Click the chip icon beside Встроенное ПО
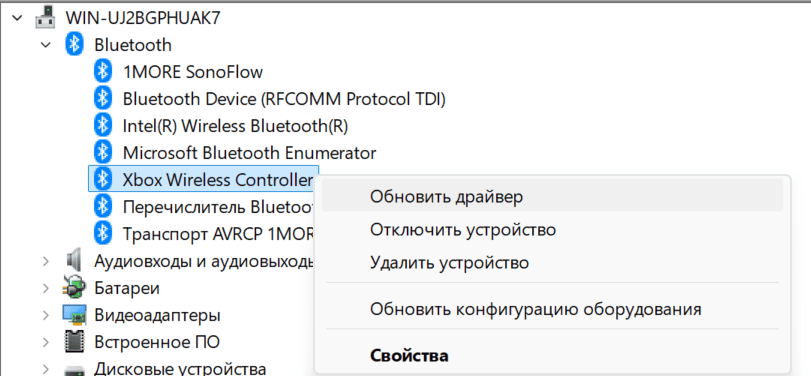This screenshot has height=376, width=811. click(x=74, y=341)
